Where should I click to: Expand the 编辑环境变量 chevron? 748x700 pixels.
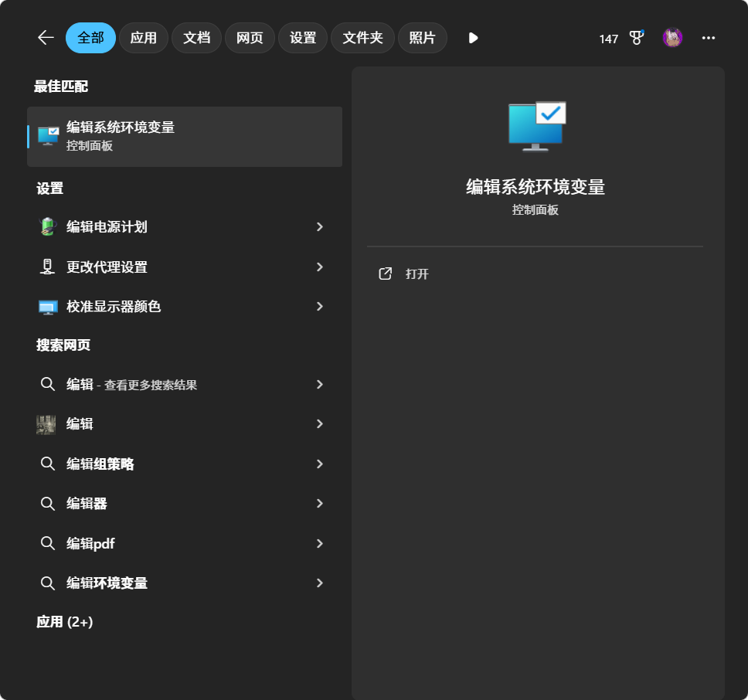pyautogui.click(x=320, y=583)
